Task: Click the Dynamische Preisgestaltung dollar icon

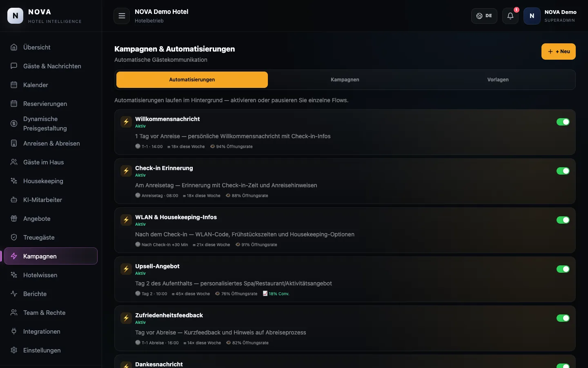Action: coord(14,123)
